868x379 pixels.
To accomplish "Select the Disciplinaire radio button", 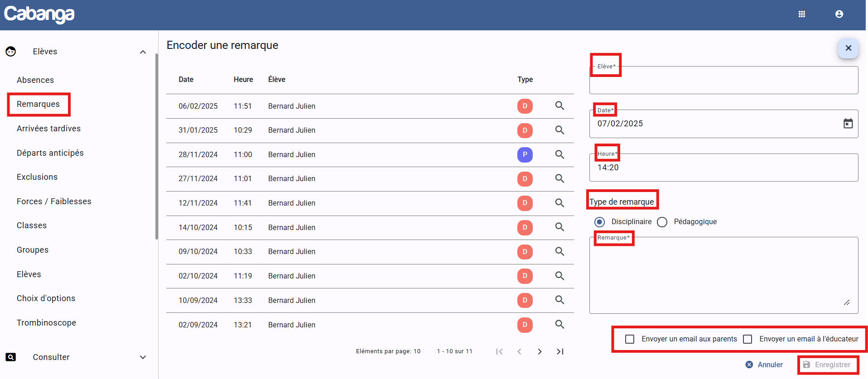I will tap(599, 222).
